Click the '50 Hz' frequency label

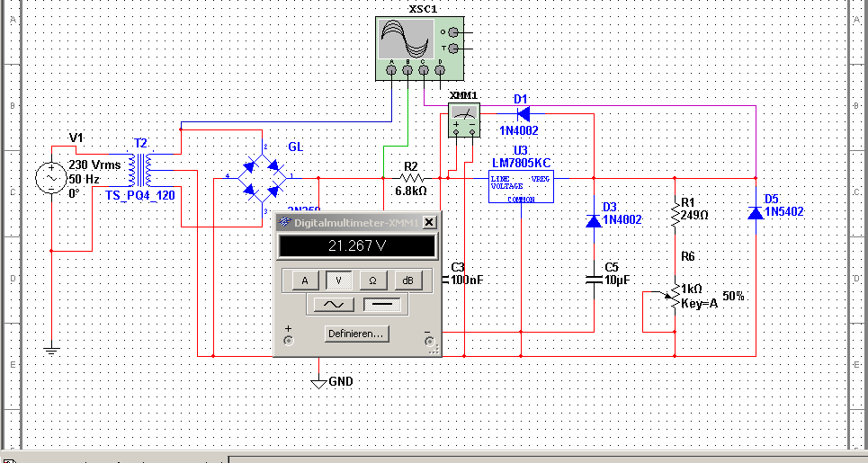point(85,179)
